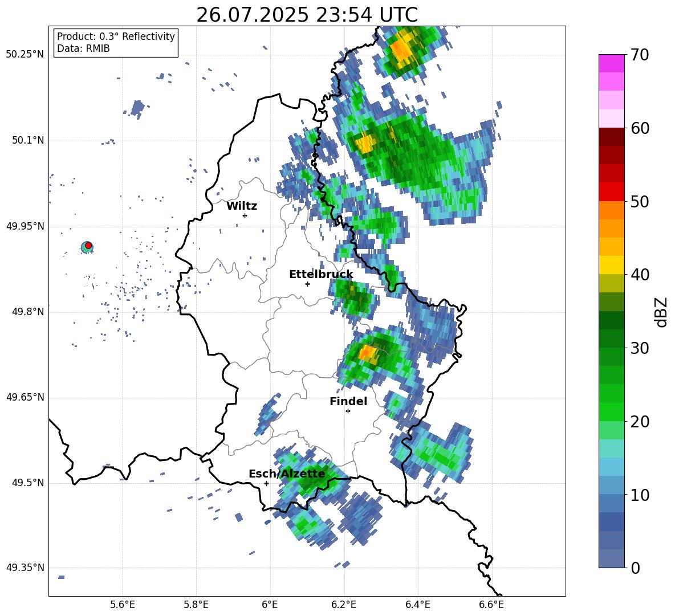Click the 6°E longitude label
675x616 pixels.
tap(270, 605)
